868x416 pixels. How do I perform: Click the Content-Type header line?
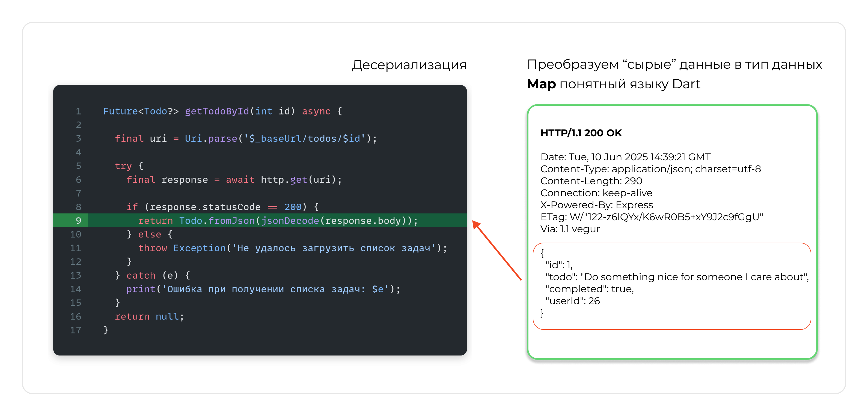pyautogui.click(x=650, y=169)
